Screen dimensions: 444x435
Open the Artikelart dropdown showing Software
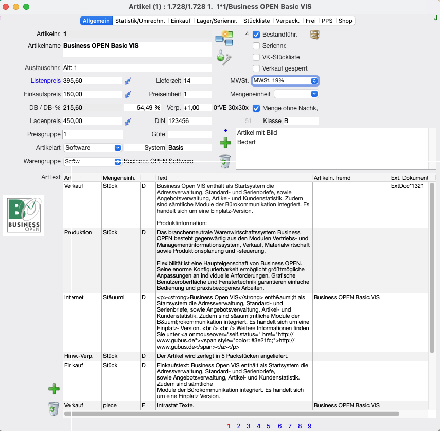(x=93, y=148)
